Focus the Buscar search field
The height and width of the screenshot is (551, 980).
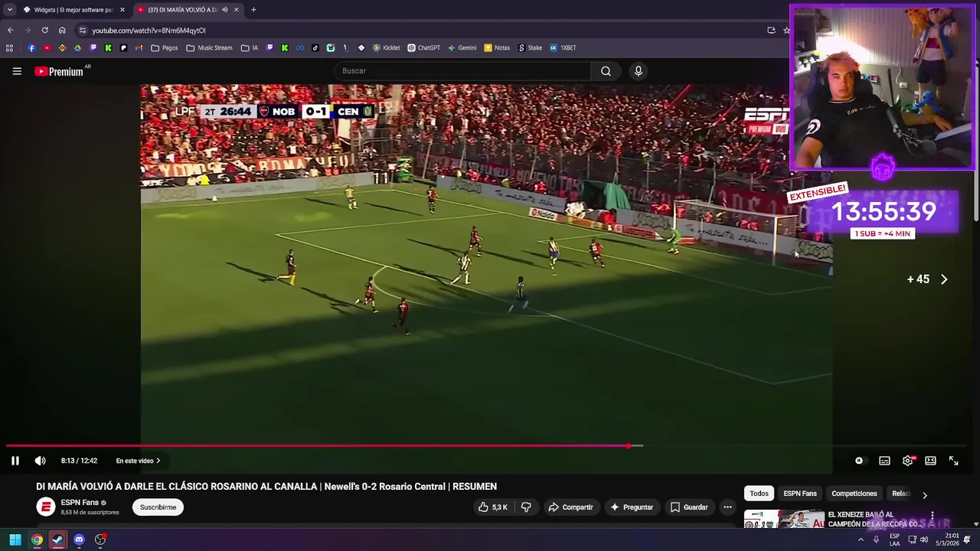pos(462,71)
